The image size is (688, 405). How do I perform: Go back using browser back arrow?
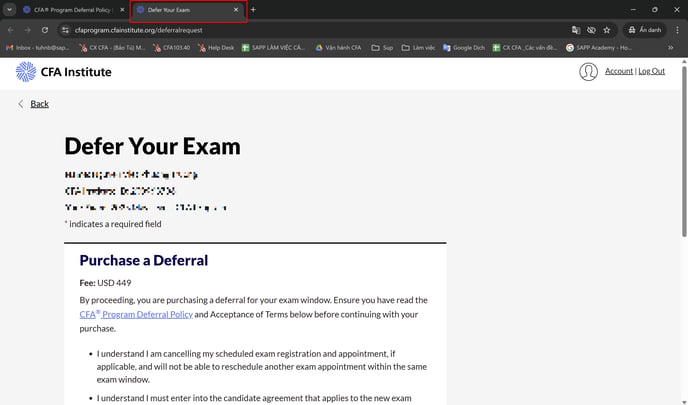tap(10, 30)
